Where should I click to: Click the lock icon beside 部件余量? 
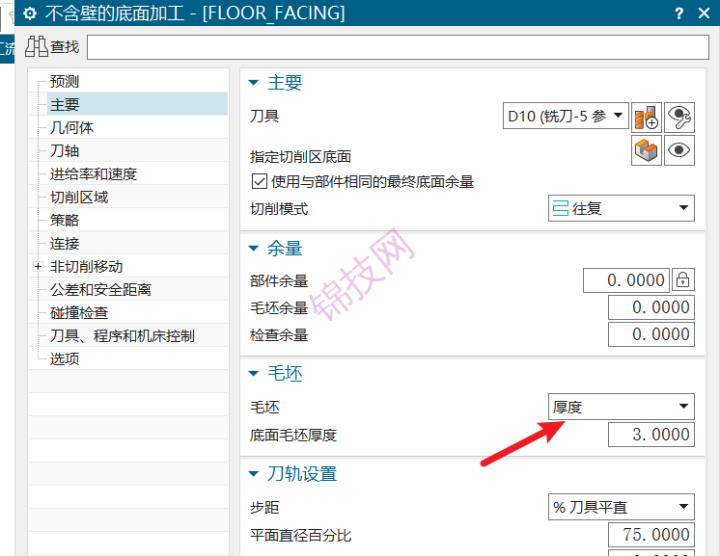[683, 280]
